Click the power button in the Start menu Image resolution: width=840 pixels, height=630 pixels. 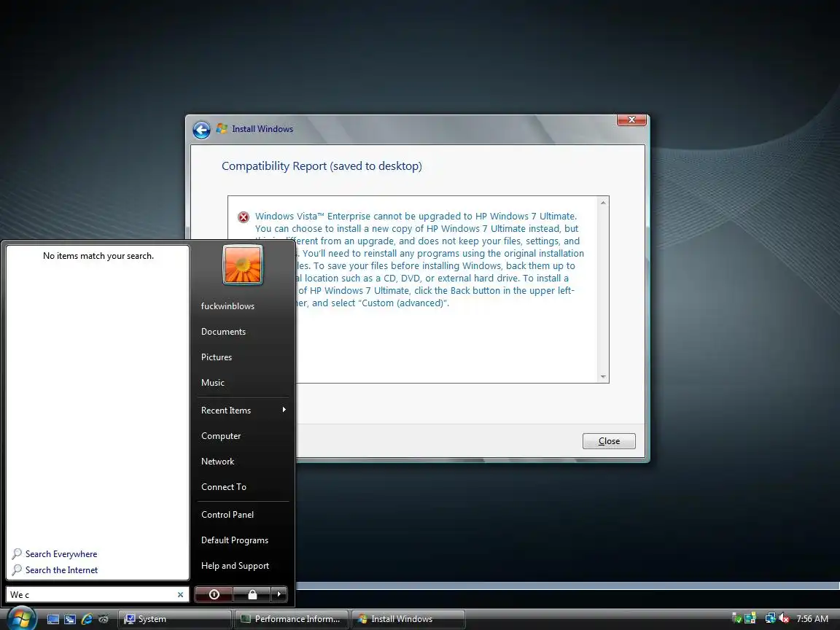click(214, 594)
